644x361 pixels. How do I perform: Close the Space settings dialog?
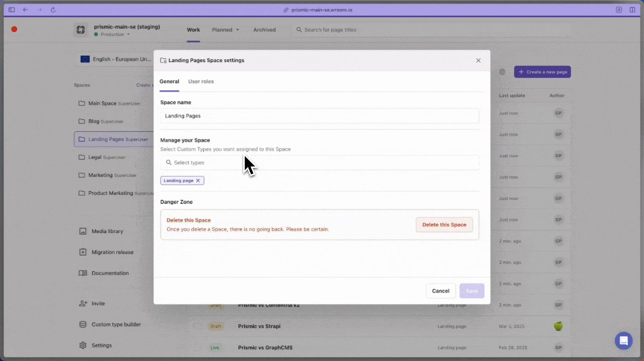click(x=478, y=60)
